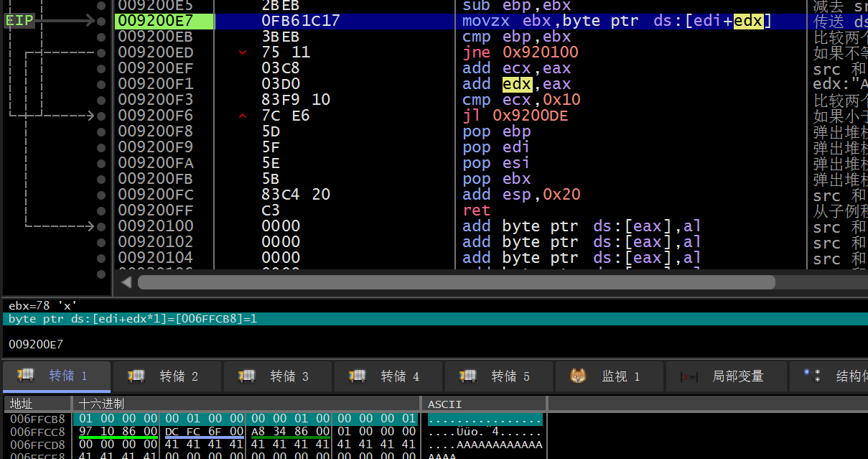
Task: Click the ASCII column header in dump
Action: pos(484,404)
